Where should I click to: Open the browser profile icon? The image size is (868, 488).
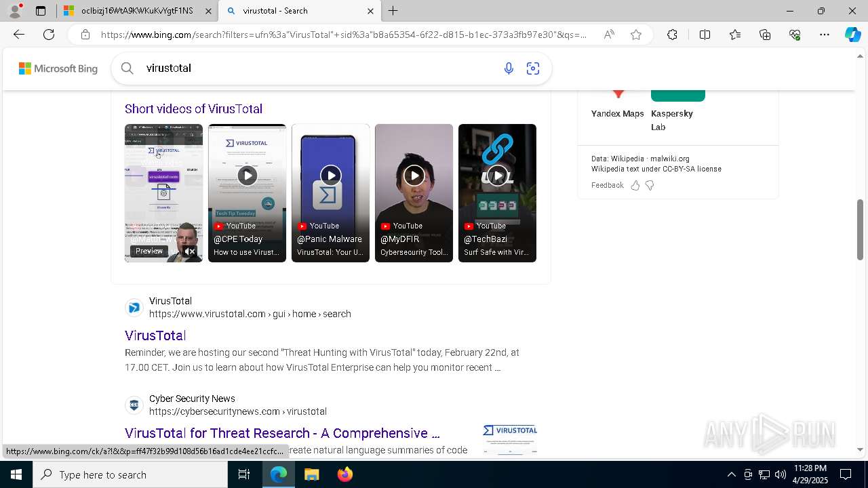15,11
